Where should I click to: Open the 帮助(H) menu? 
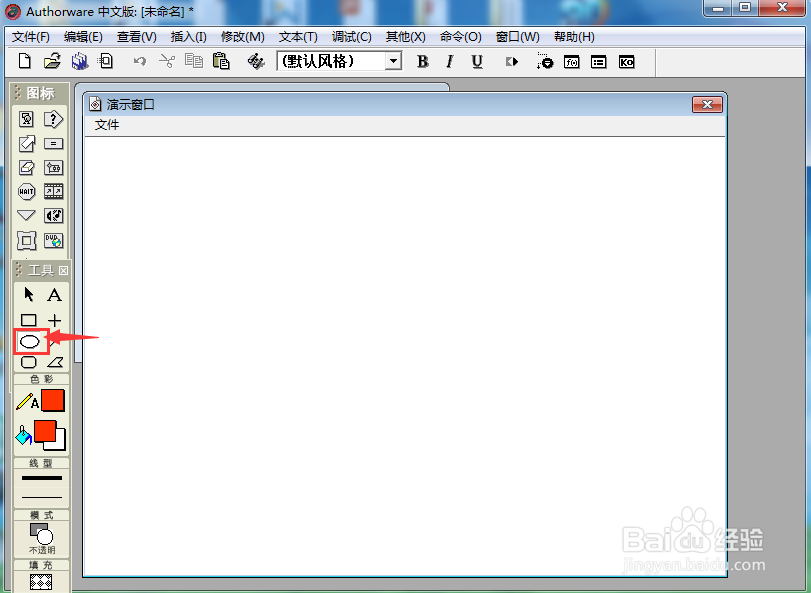click(x=574, y=37)
